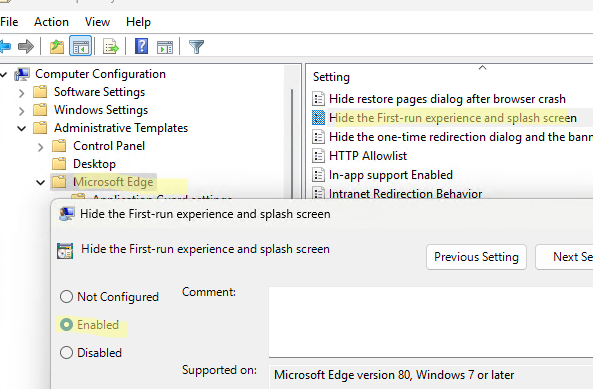Screen dimensions: 593x389
Task: Click the Administrative Templates folder icon
Action: pyautogui.click(x=40, y=128)
